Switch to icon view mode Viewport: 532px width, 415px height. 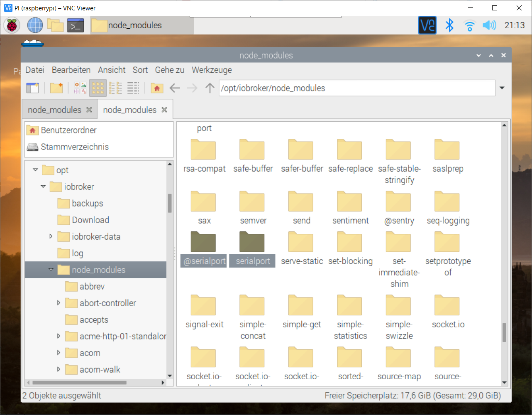point(98,88)
